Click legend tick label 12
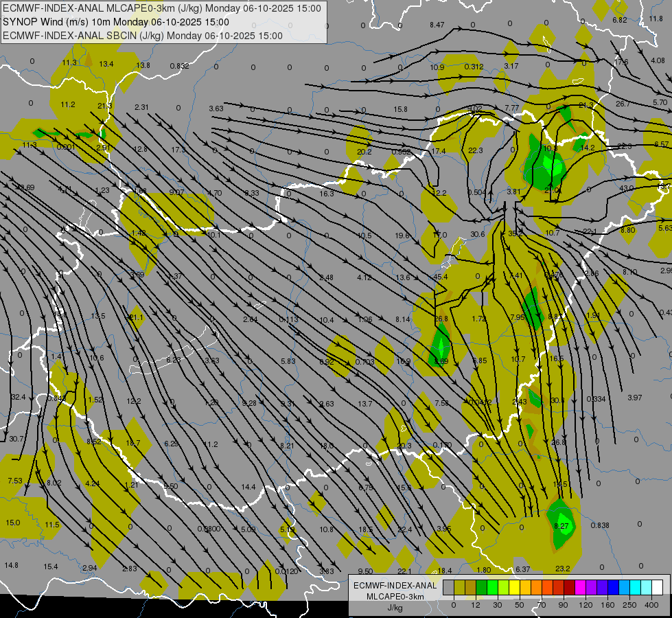672x618 pixels. pyautogui.click(x=476, y=605)
